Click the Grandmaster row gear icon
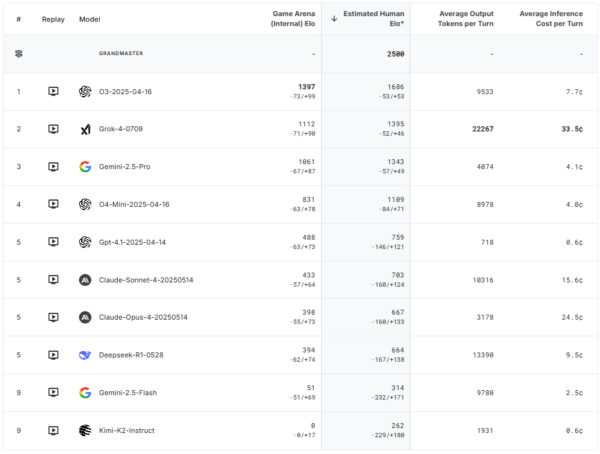The image size is (600, 454). [18, 53]
